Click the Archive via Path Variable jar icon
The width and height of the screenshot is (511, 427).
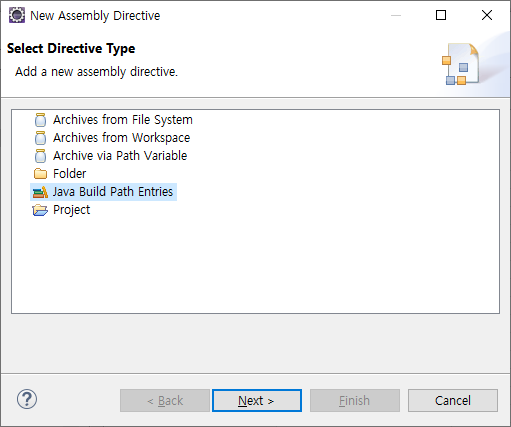40,156
